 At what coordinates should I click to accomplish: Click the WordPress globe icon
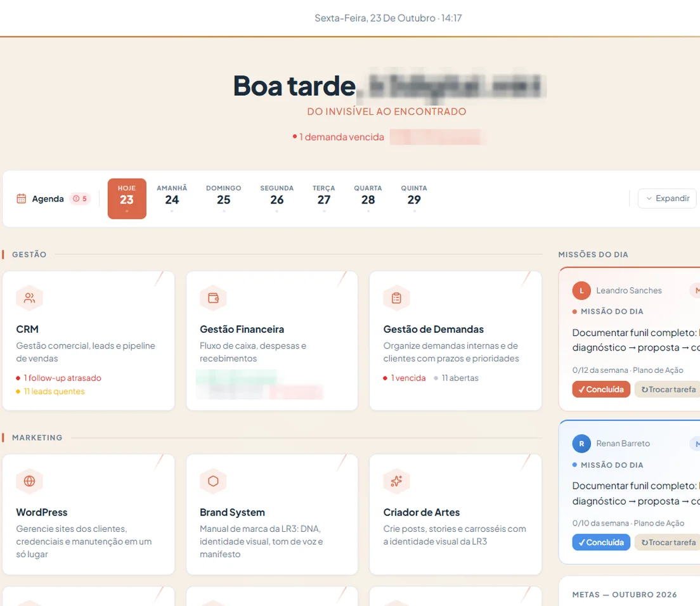29,481
